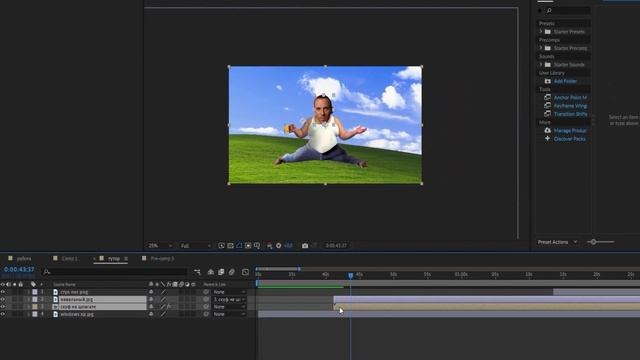Select the windows xp.jpg layer name
The width and height of the screenshot is (640, 360).
coord(77,314)
